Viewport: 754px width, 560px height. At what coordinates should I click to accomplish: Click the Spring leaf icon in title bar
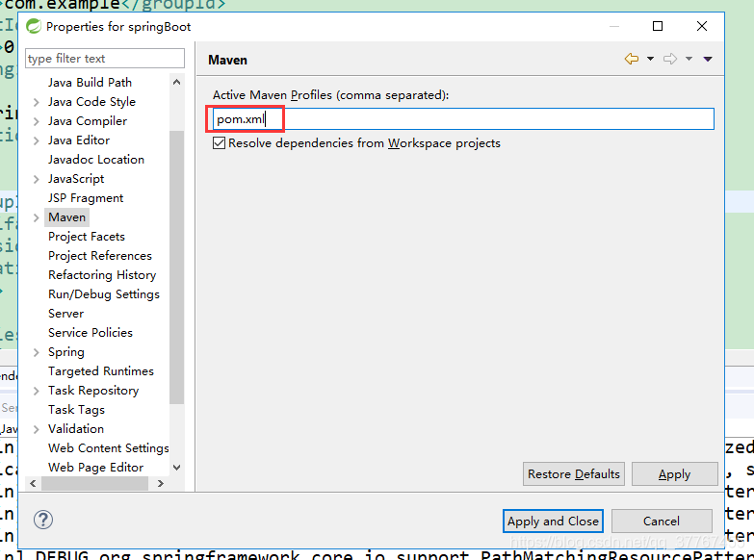[34, 26]
